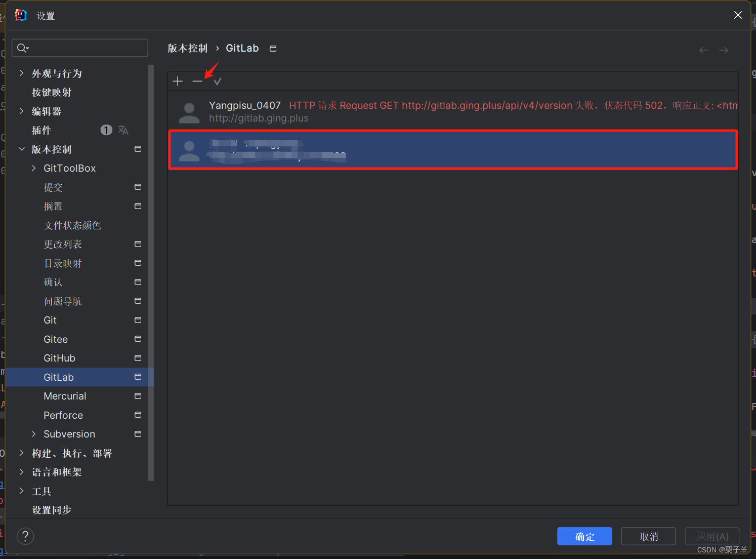Expand the 外观与行为 settings section
756x559 pixels.
tap(21, 73)
